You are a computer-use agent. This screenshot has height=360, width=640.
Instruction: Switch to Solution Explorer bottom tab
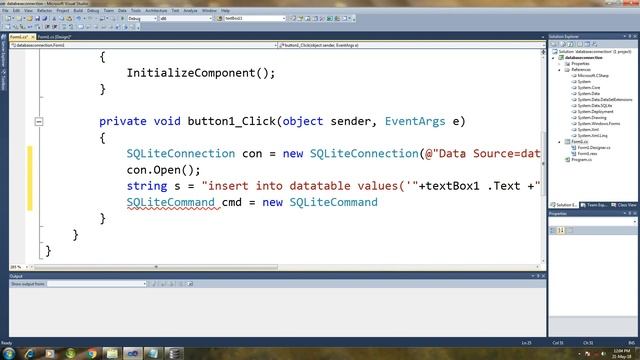564,205
